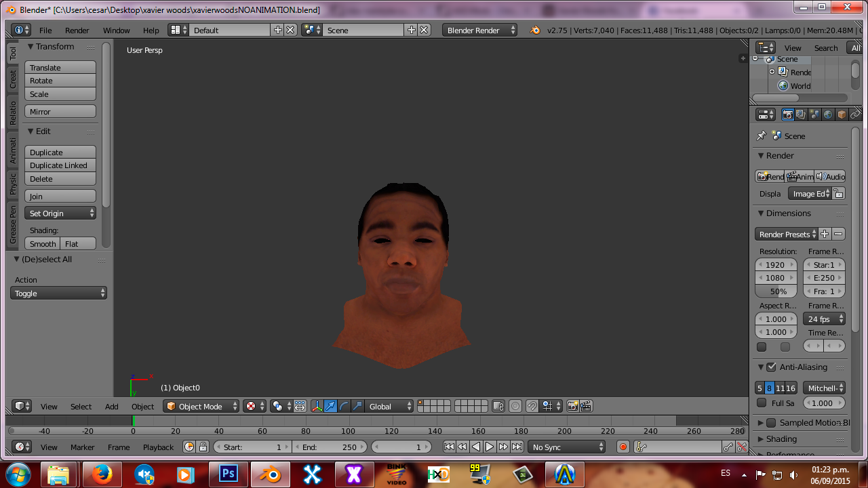Open the 3D view Add menu

point(112,406)
